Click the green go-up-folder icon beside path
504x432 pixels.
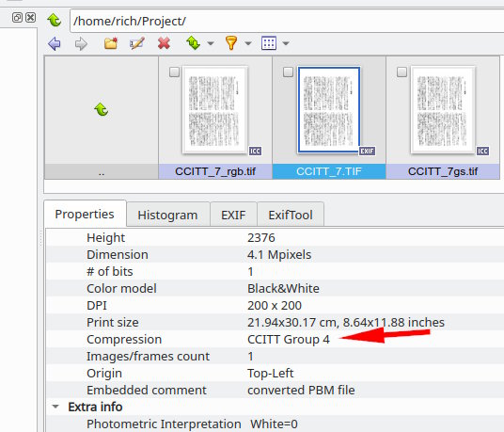[x=55, y=21]
